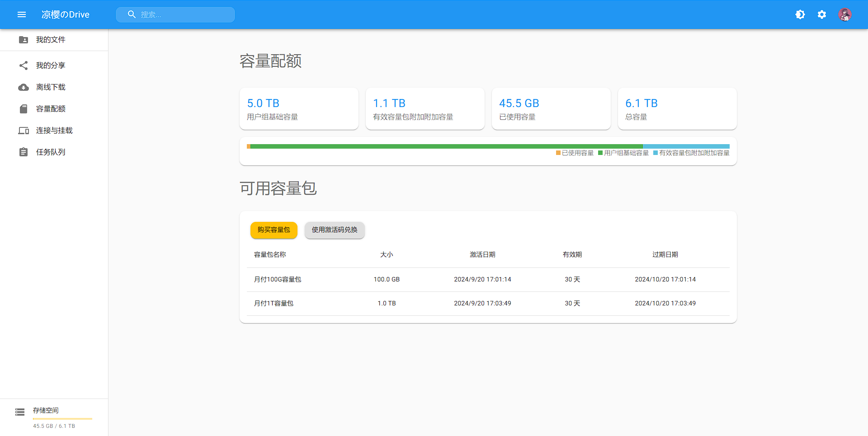
Task: Click activation date 2024/9/20 17:01:14
Action: 482,280
